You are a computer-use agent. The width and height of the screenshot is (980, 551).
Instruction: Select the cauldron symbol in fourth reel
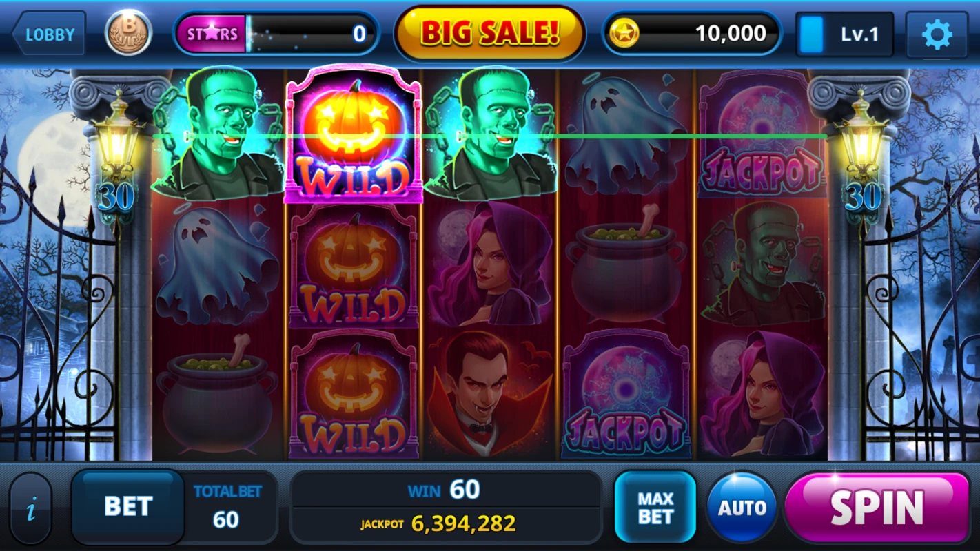point(626,266)
